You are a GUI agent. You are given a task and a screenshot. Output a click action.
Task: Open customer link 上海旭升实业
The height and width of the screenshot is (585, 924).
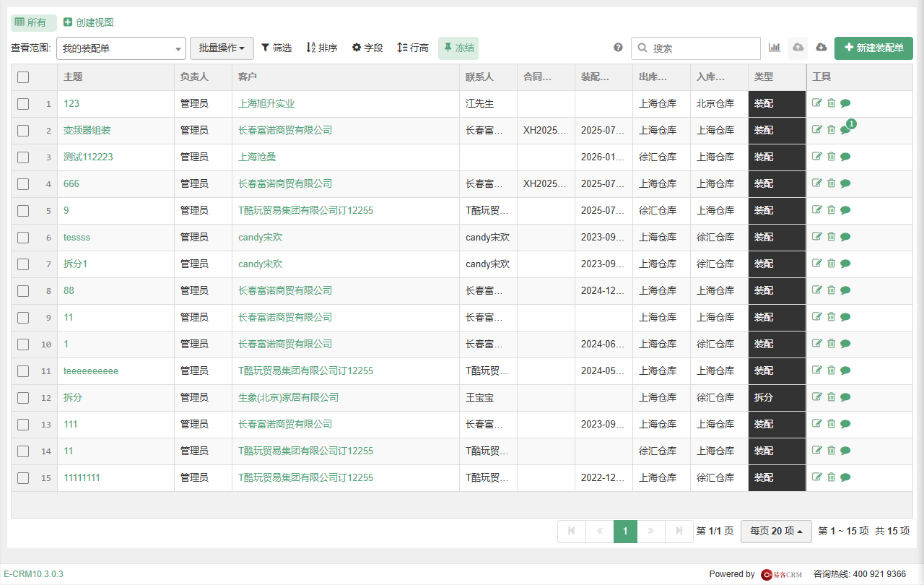266,103
